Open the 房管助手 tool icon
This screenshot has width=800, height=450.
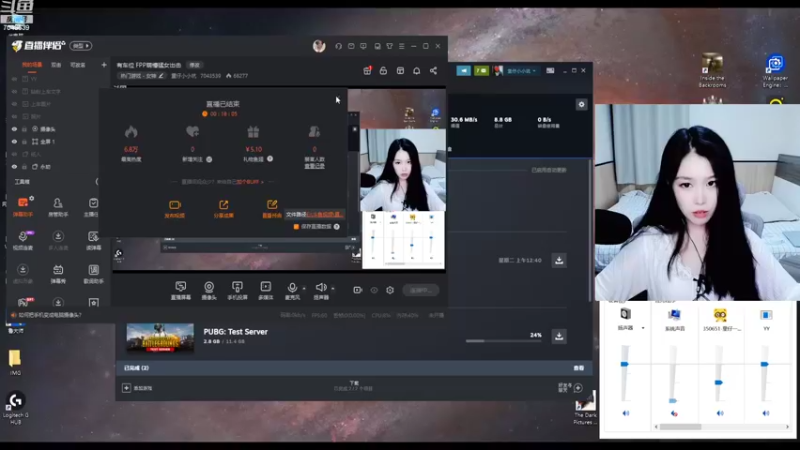click(58, 207)
